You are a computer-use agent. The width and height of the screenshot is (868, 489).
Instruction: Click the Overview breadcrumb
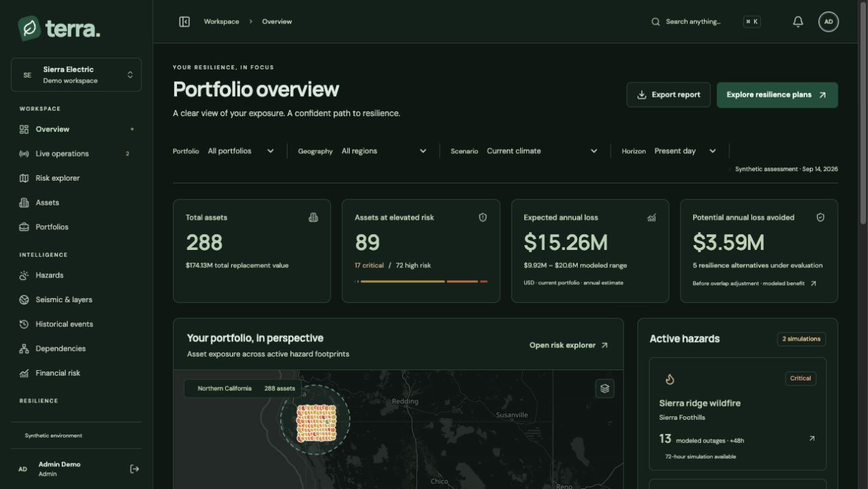coord(277,22)
